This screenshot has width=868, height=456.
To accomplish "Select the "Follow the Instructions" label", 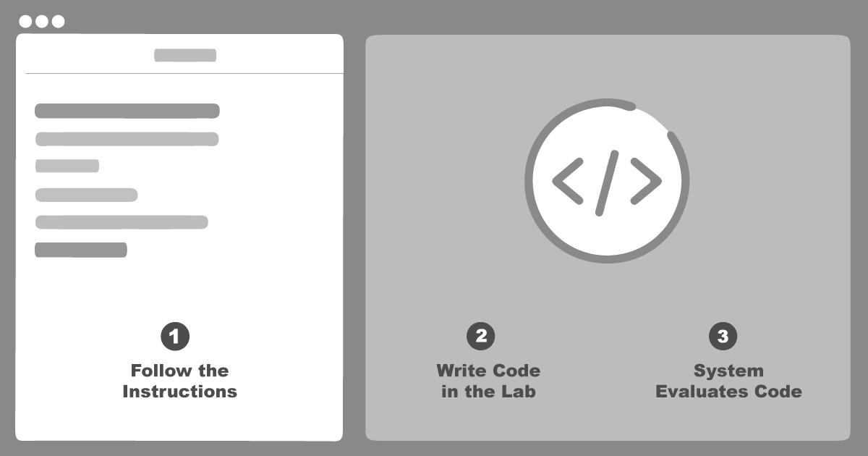I will click(179, 381).
